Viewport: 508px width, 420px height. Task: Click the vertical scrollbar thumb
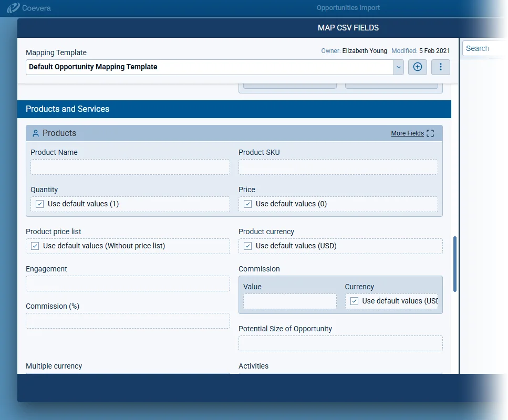(455, 264)
